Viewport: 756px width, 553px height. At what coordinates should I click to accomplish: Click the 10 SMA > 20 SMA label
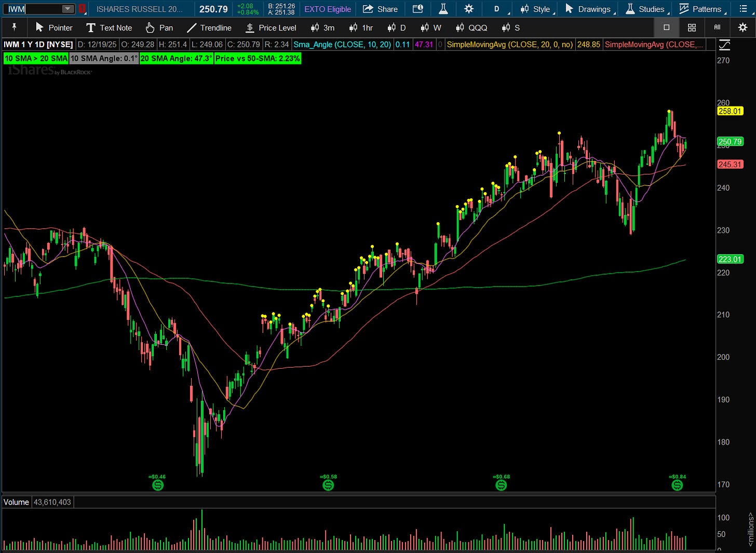coord(36,58)
